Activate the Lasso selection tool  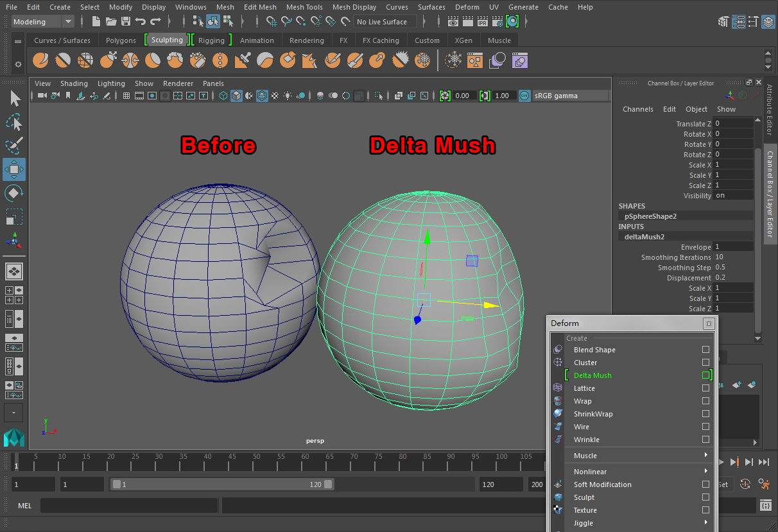pyautogui.click(x=14, y=122)
